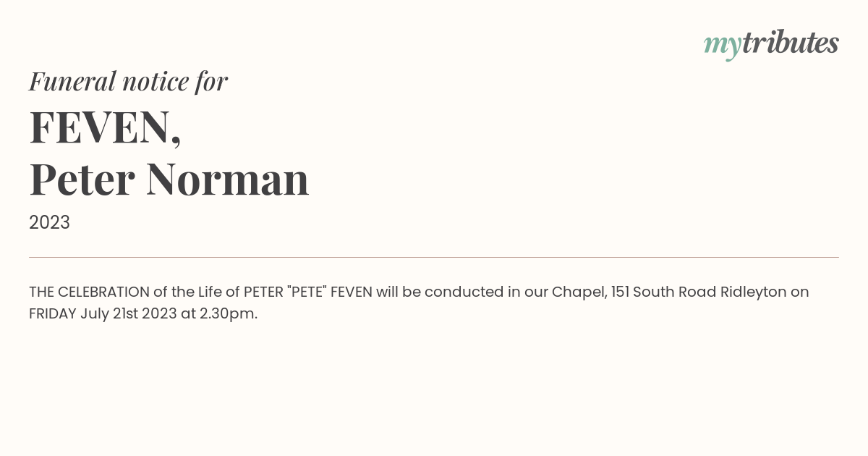Viewport: 868px width, 456px height.
Task: Click "THE CELEBRATION" at start of notice
Action: [90, 292]
